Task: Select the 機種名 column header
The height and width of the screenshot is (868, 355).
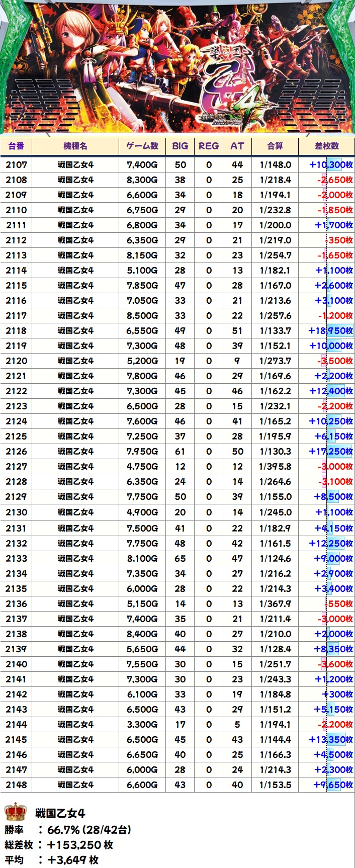Action: pyautogui.click(x=75, y=146)
